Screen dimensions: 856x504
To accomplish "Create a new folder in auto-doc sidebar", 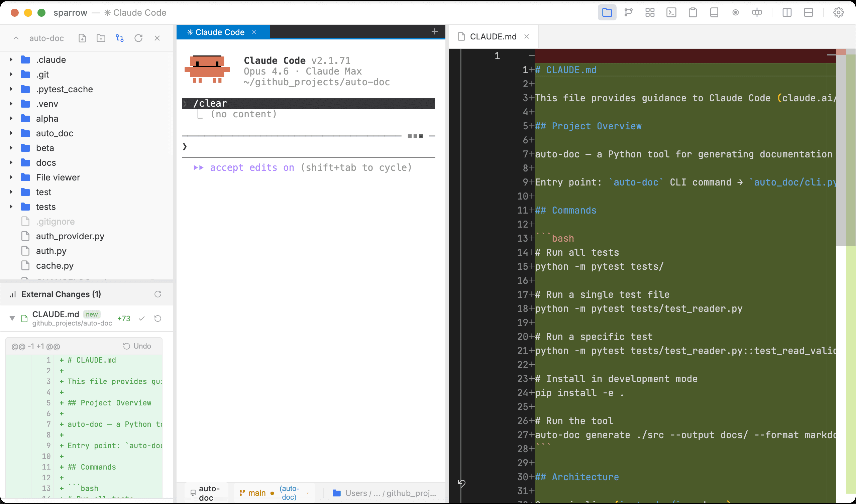I will coord(101,38).
